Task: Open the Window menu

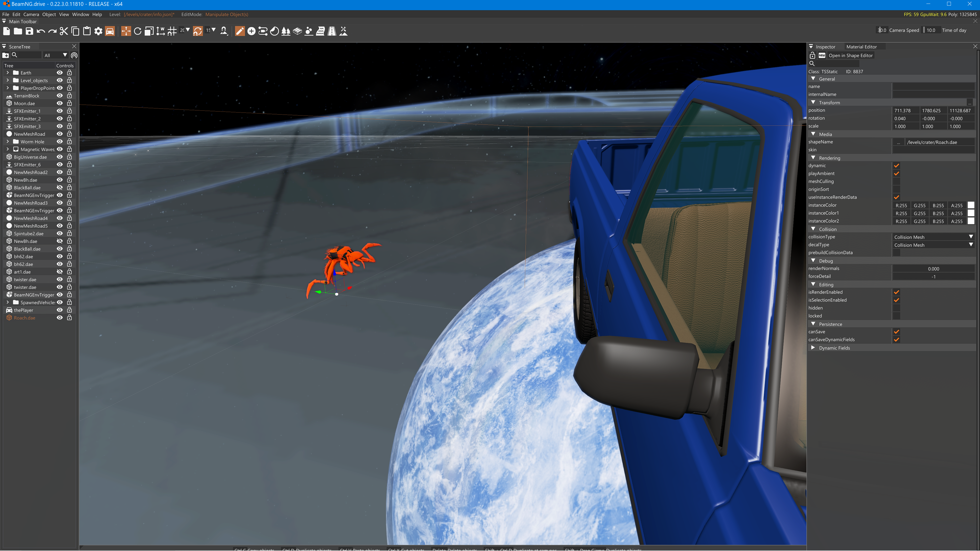Action: [x=81, y=15]
